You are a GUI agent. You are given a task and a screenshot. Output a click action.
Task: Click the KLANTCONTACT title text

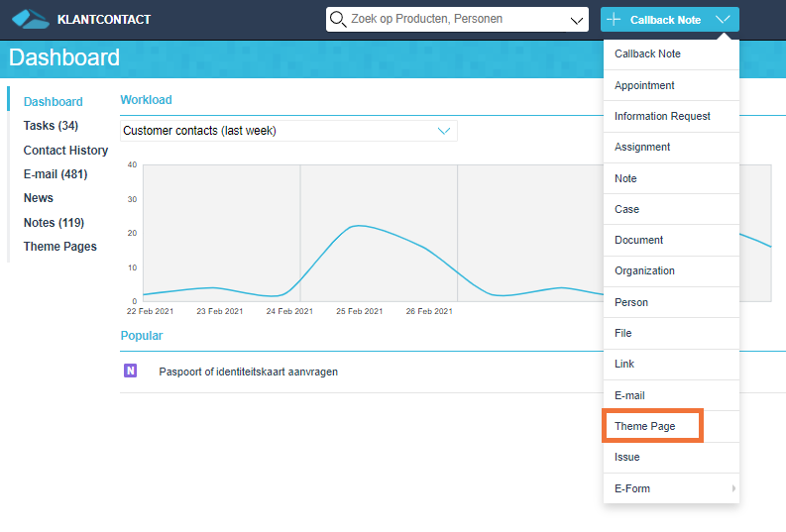(104, 20)
